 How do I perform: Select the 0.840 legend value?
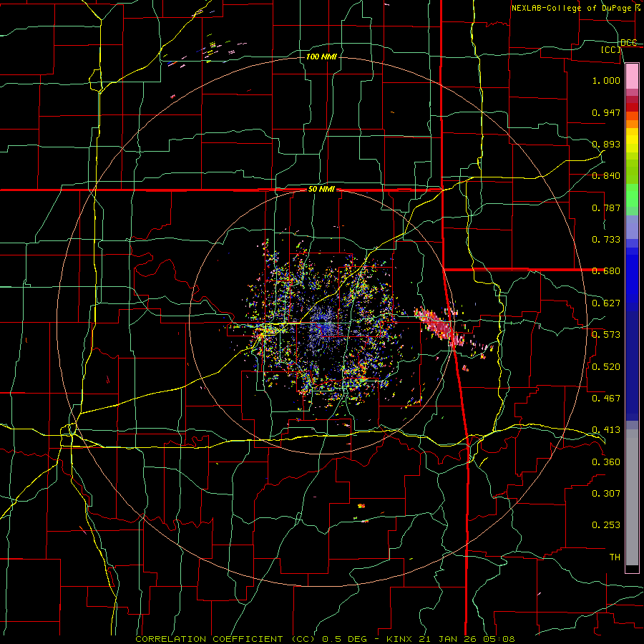(606, 176)
